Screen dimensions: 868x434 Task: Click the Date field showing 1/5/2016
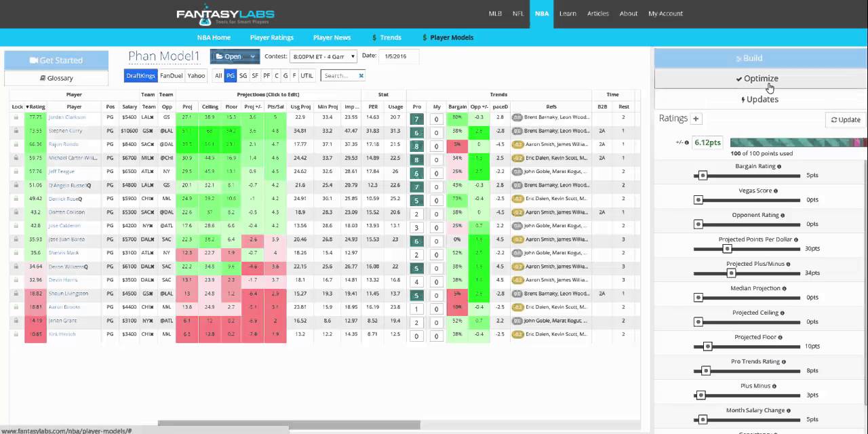coord(399,56)
